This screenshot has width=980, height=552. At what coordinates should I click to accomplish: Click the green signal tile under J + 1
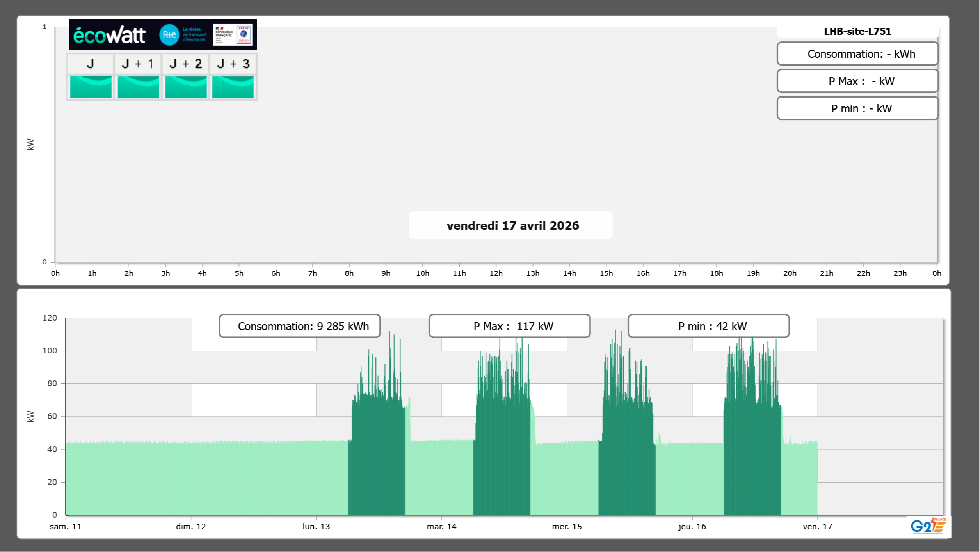coord(139,87)
